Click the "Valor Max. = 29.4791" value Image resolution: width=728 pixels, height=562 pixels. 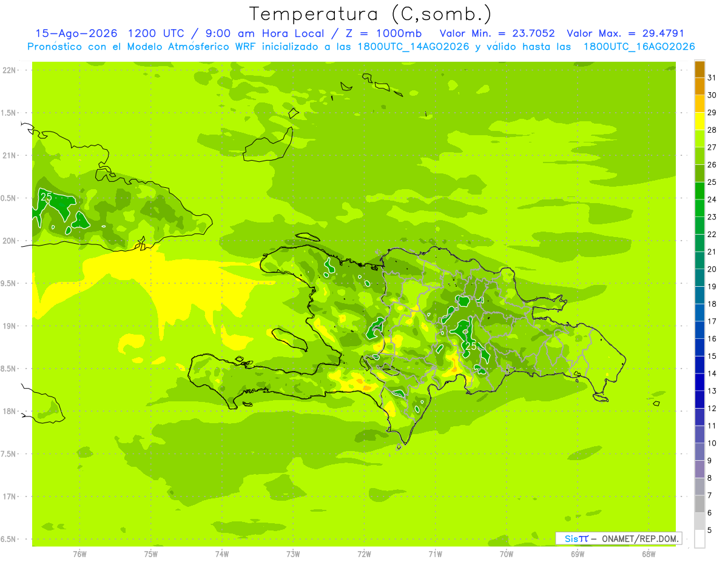click(625, 34)
